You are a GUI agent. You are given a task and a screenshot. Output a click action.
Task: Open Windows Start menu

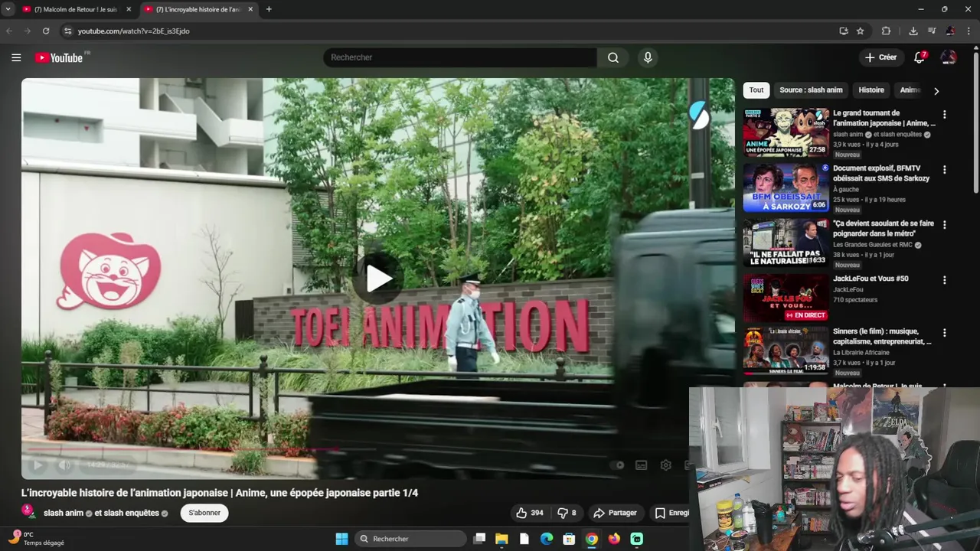pos(341,539)
